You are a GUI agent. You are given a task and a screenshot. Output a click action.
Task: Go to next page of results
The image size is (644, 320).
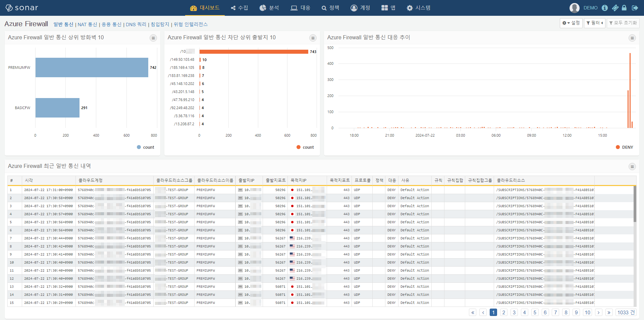click(598, 312)
